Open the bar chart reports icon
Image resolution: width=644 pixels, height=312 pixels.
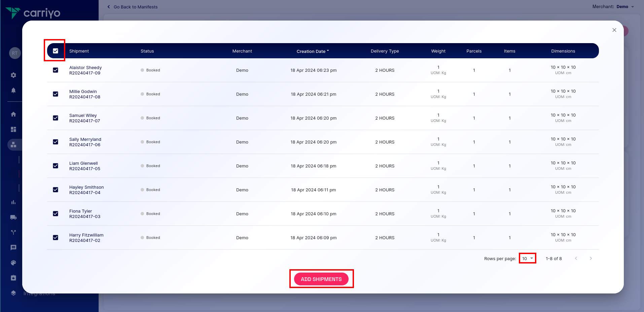tap(13, 202)
